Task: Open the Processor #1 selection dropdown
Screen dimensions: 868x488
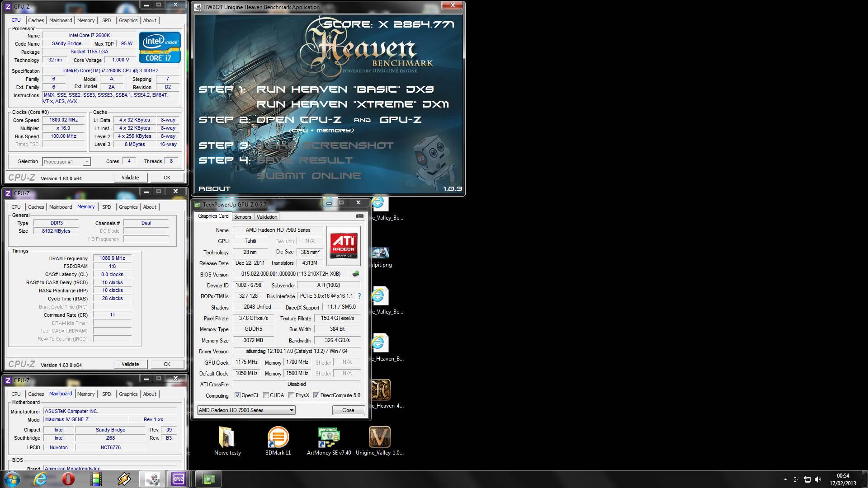Action: tap(66, 161)
